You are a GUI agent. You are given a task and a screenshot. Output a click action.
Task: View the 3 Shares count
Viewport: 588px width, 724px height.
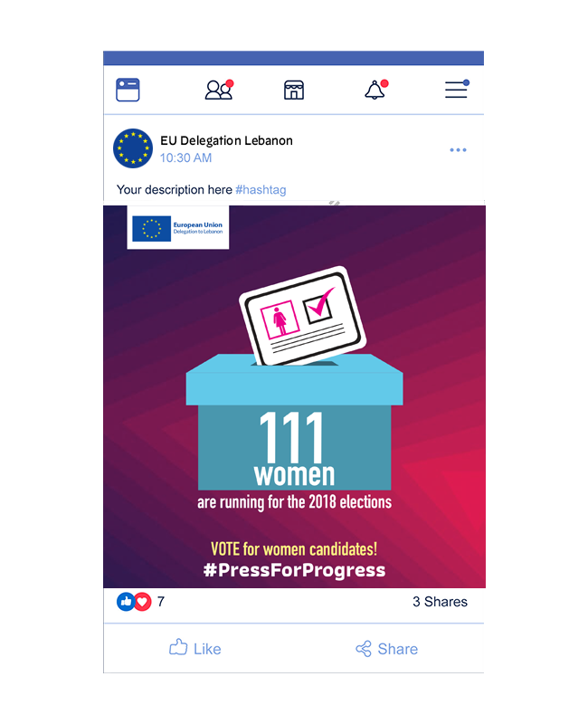[440, 602]
